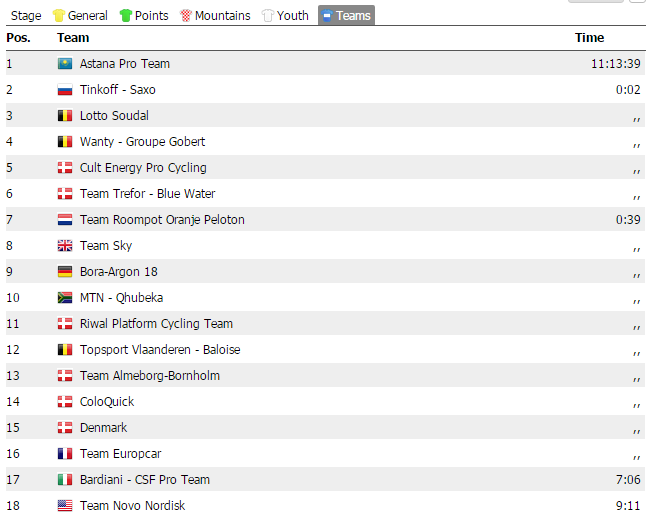Image resolution: width=656 pixels, height=525 pixels.
Task: Click US flag beside Team Novo Nordisk
Action: tap(65, 505)
